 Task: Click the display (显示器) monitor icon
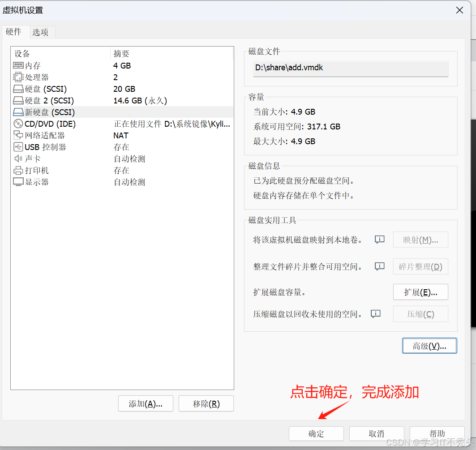coord(18,182)
